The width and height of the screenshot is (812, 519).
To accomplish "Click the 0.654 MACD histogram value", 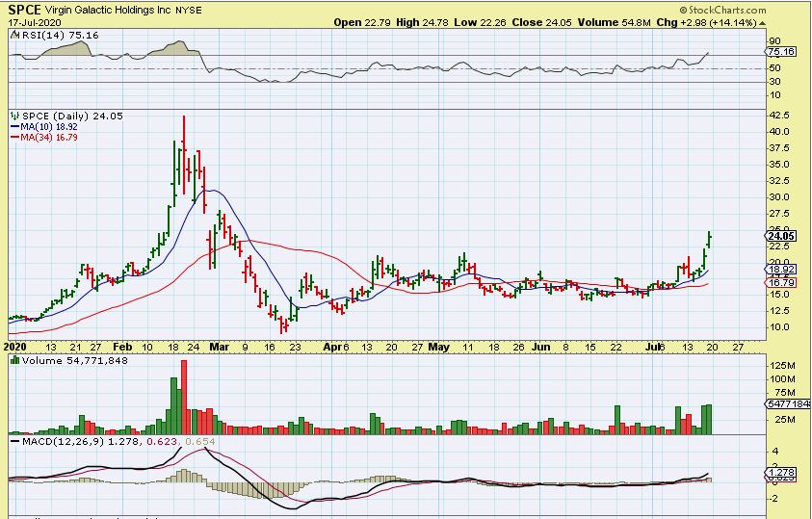I will tap(200, 441).
